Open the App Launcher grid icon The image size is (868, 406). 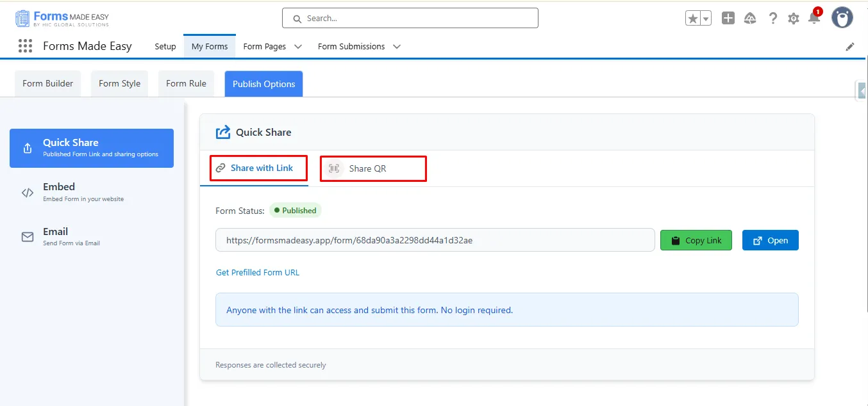(x=25, y=46)
